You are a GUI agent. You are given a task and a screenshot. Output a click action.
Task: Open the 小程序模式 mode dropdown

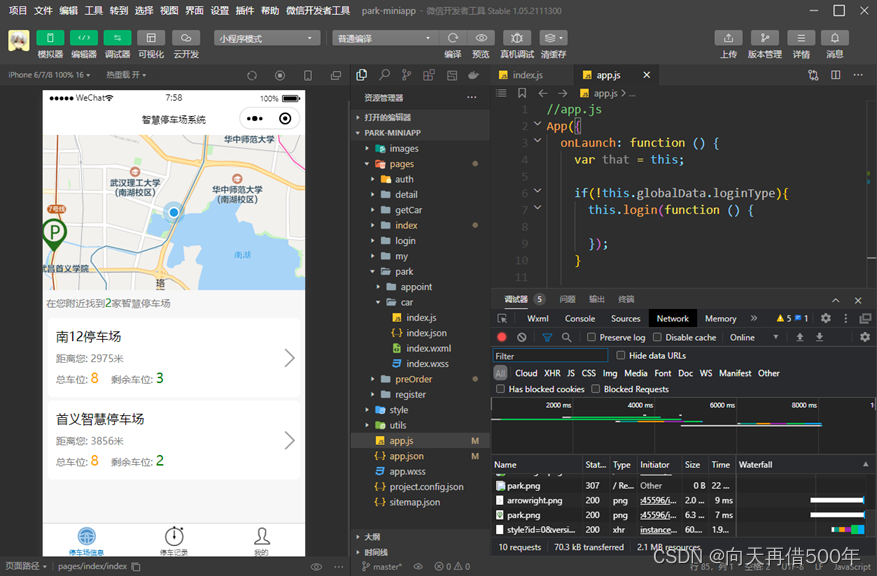(266, 38)
